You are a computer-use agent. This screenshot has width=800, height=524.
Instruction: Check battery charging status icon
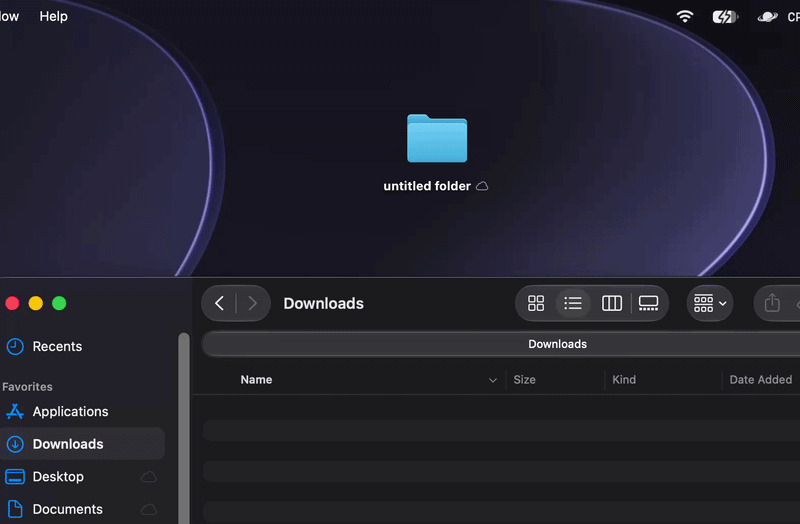pos(725,17)
